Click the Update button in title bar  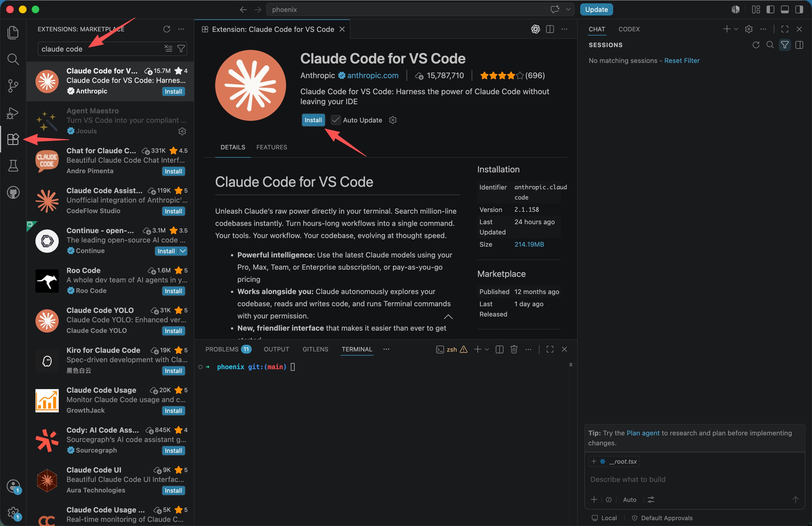(596, 9)
